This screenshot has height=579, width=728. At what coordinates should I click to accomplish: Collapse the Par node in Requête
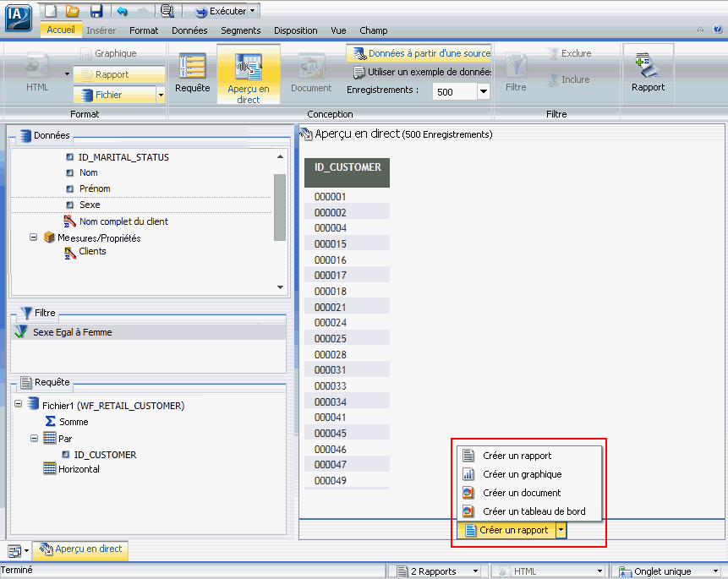(35, 438)
